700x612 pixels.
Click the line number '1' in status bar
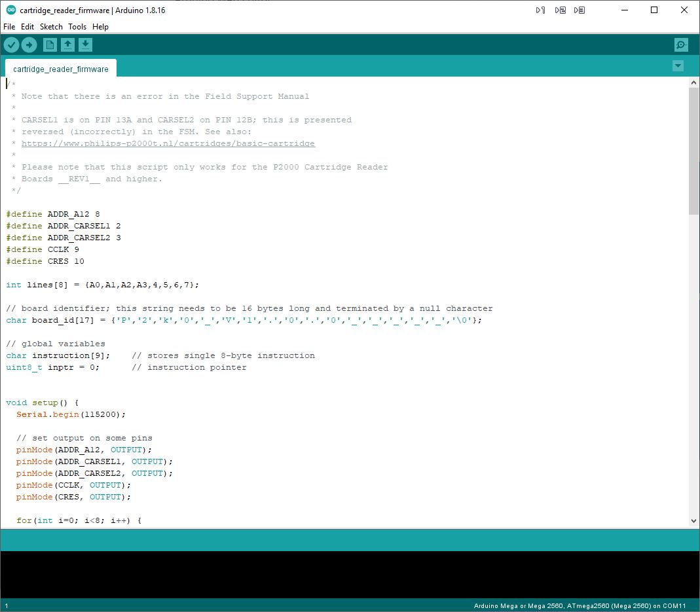coord(7,605)
